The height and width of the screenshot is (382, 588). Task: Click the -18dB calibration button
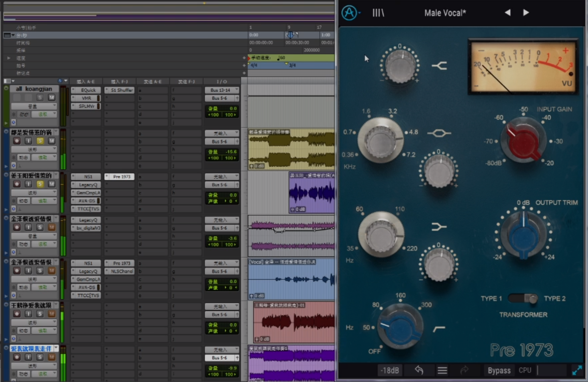[x=390, y=370]
